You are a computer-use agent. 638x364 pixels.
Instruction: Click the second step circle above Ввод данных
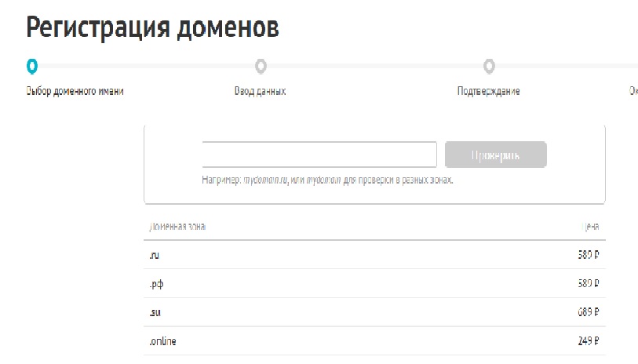(261, 65)
